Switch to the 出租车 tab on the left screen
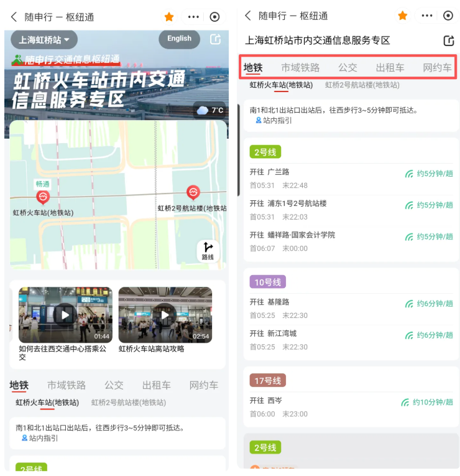Viewport: 460px width, 476px height. point(156,385)
